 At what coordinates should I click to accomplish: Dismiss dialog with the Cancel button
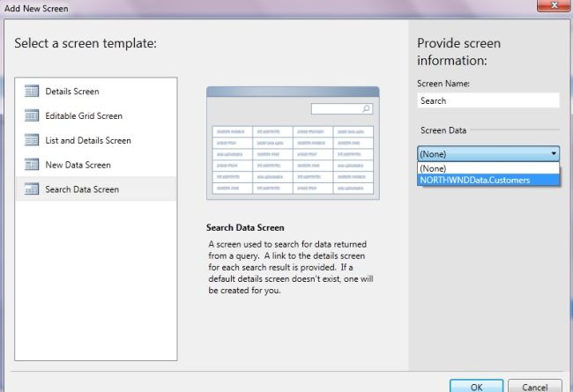[x=535, y=387]
